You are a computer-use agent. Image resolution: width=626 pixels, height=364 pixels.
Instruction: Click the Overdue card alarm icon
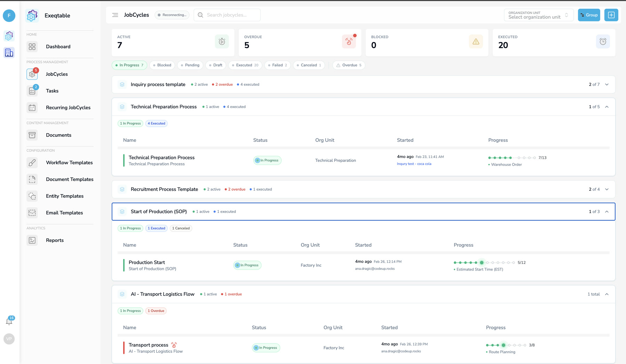point(349,42)
